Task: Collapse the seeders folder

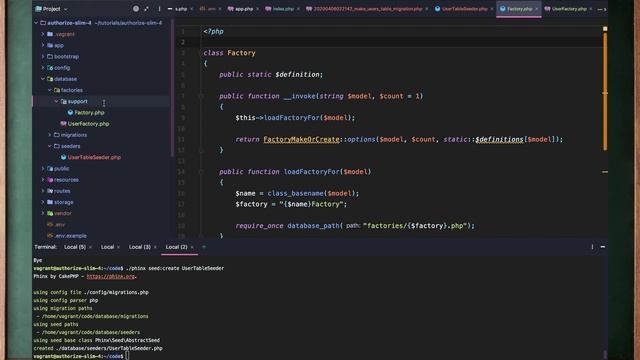Action: tap(50, 146)
